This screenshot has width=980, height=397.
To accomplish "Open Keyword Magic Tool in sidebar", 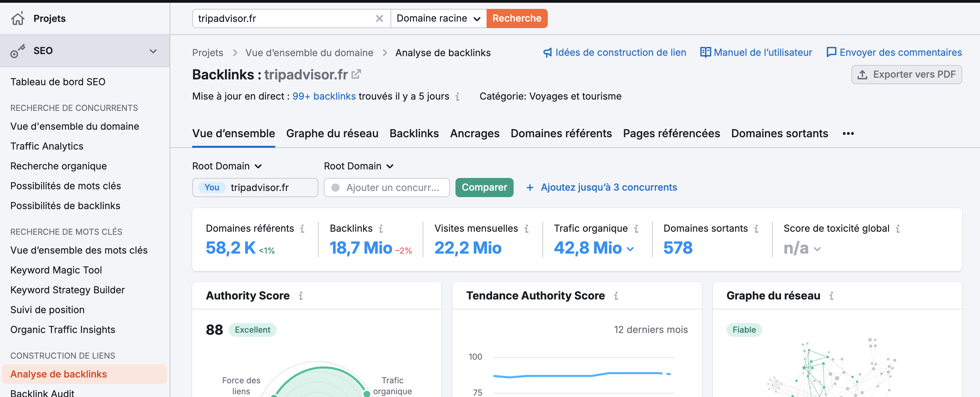I will (x=56, y=270).
